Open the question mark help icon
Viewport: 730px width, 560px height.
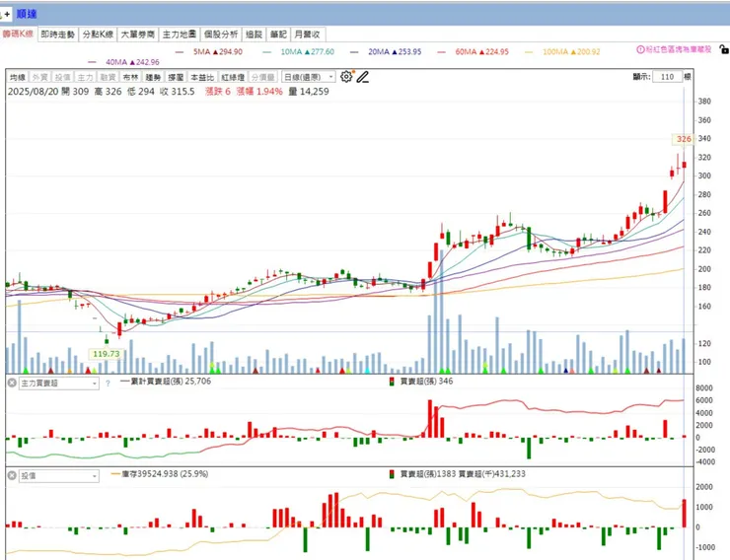click(108, 384)
